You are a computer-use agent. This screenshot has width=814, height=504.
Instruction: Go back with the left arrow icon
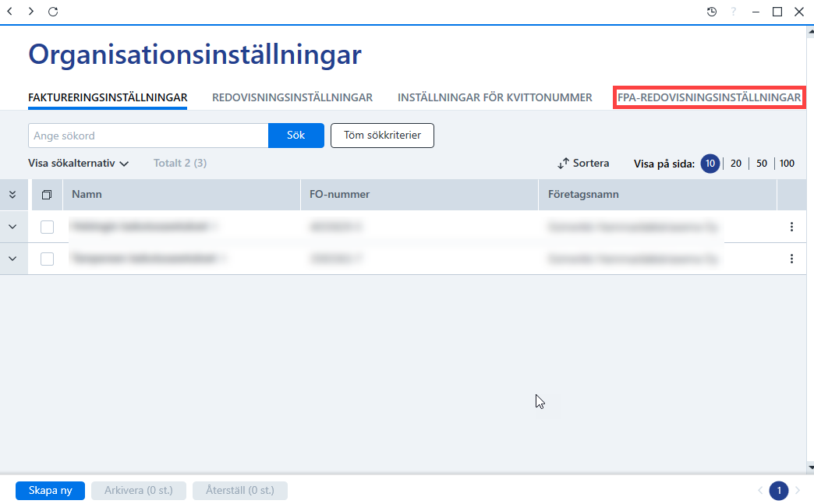pyautogui.click(x=9, y=11)
